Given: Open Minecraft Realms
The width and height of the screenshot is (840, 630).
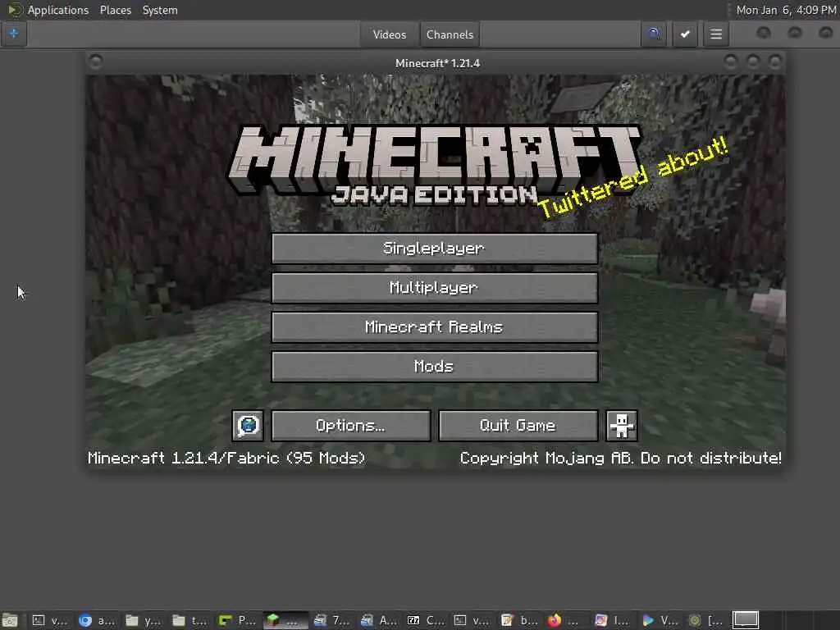Looking at the screenshot, I should 435,327.
